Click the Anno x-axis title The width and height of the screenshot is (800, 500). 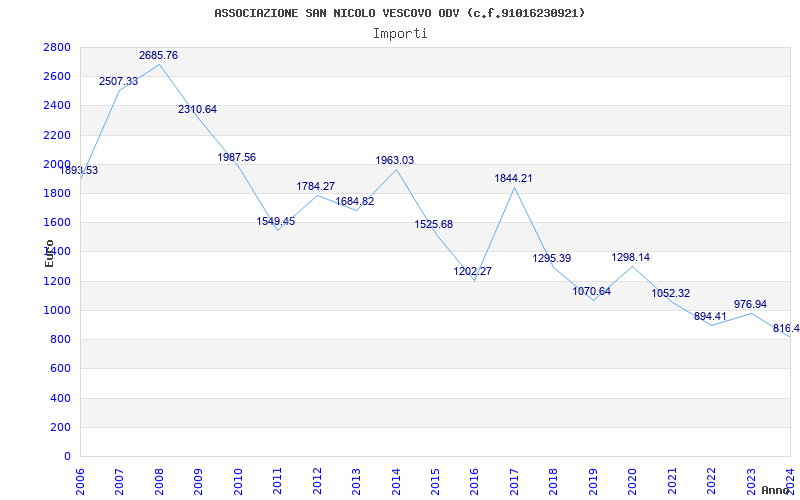[x=776, y=490]
